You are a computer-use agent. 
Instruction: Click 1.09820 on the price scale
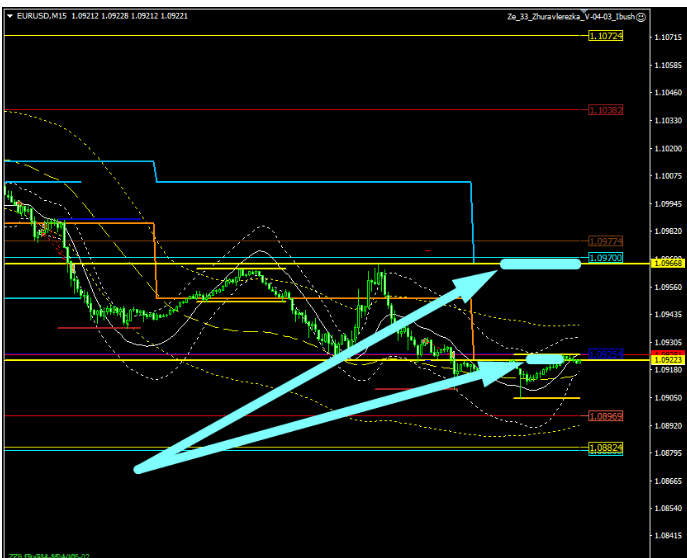point(668,231)
